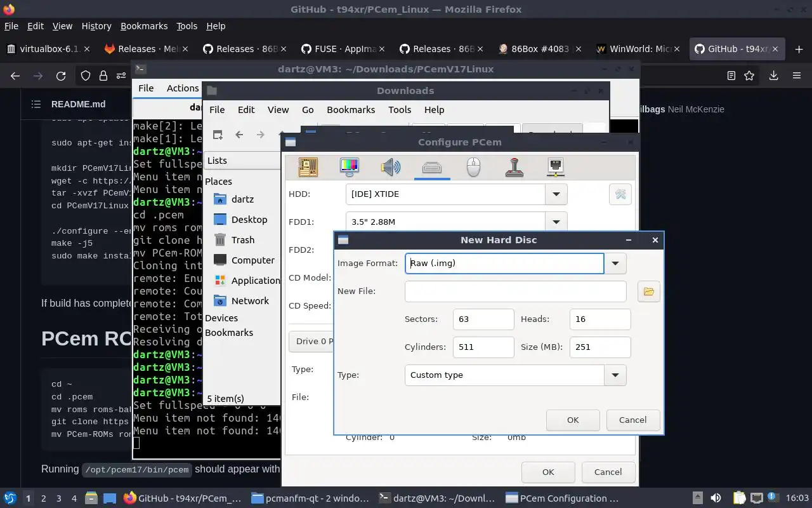Toggle Firefox reader view icon
The image size is (812, 508).
[731, 76]
